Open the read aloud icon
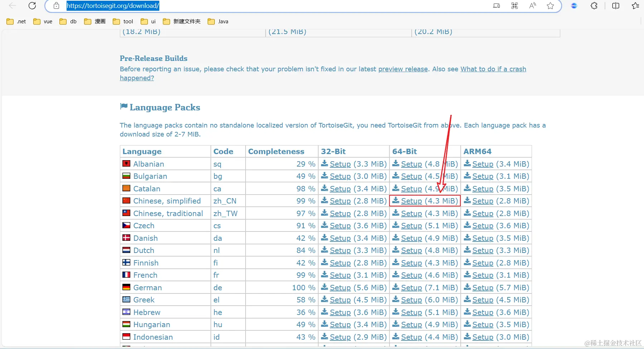Image resolution: width=644 pixels, height=349 pixels. click(533, 6)
